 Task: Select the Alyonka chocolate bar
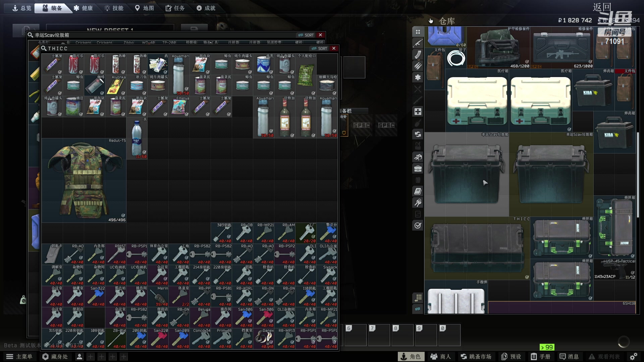[116, 85]
